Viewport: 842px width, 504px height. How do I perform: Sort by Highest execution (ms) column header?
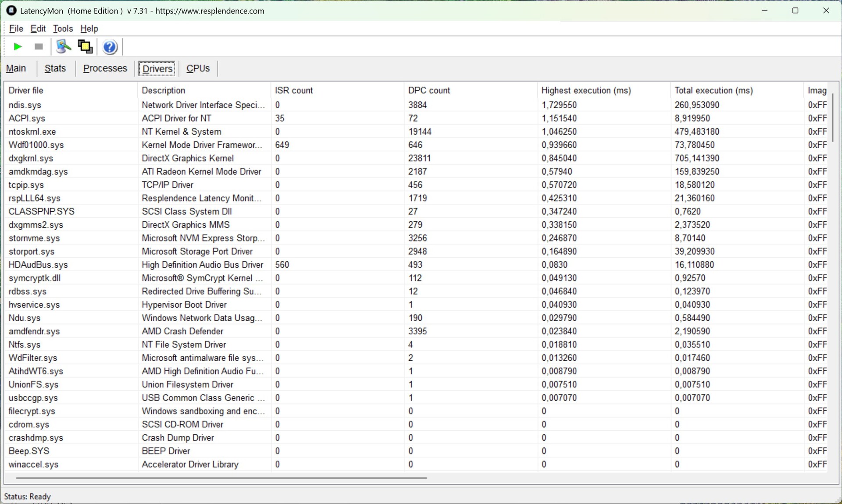(586, 90)
